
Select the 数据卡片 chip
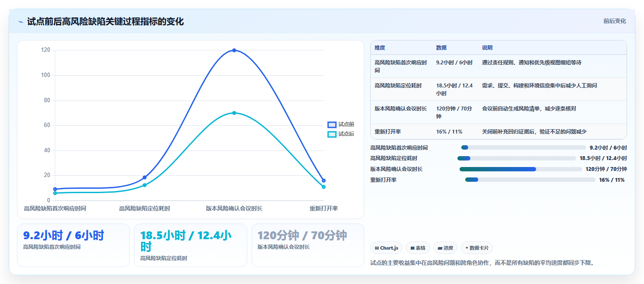point(477,248)
